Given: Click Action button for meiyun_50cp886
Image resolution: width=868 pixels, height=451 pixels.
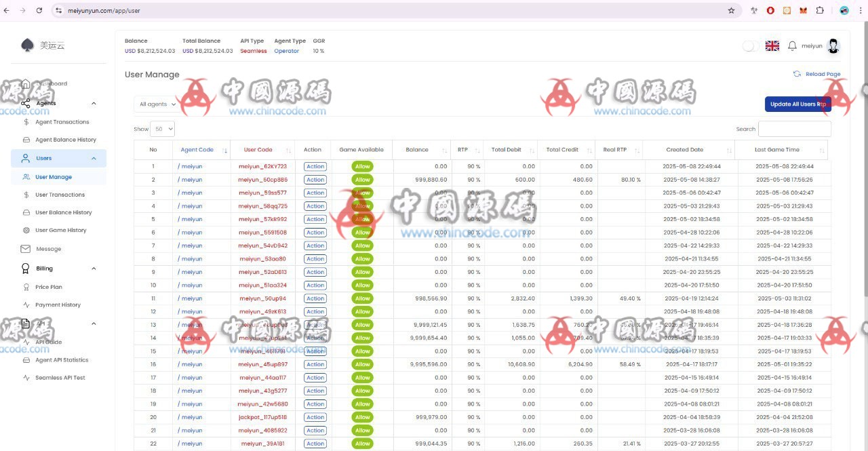Looking at the screenshot, I should (x=315, y=180).
